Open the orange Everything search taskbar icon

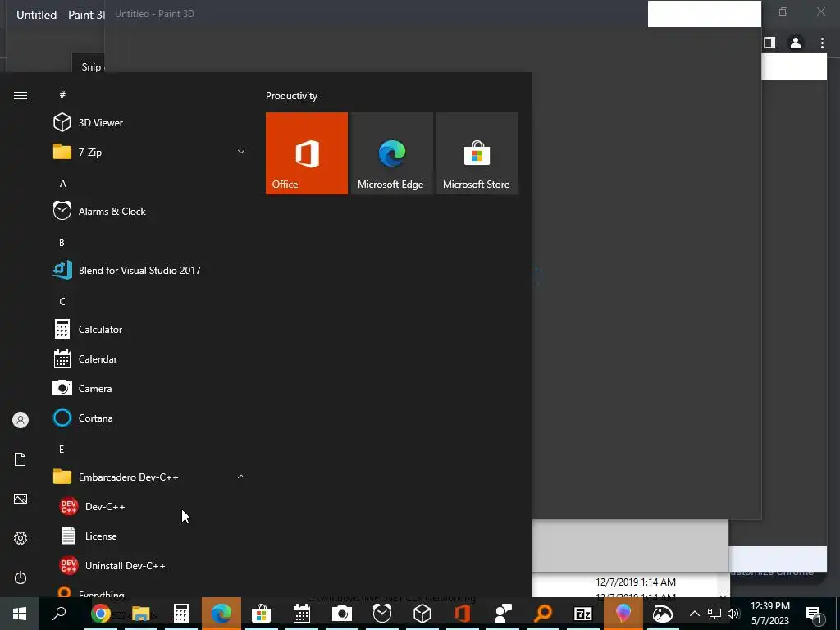tap(543, 614)
